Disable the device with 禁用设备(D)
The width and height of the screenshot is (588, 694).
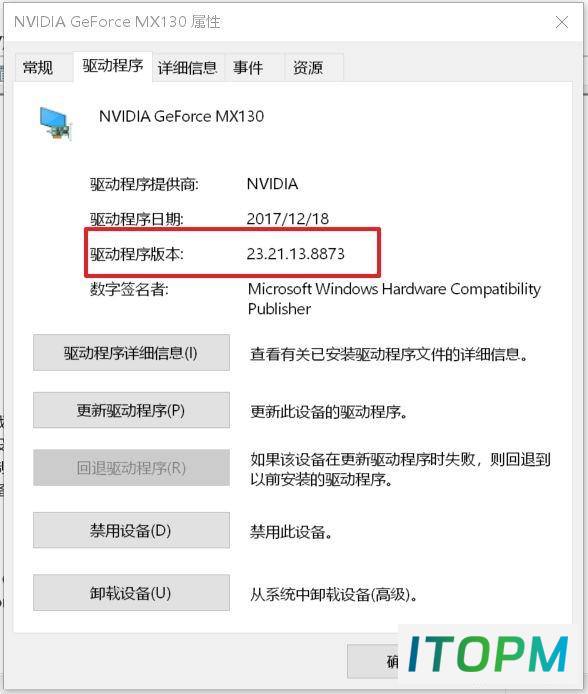click(131, 530)
